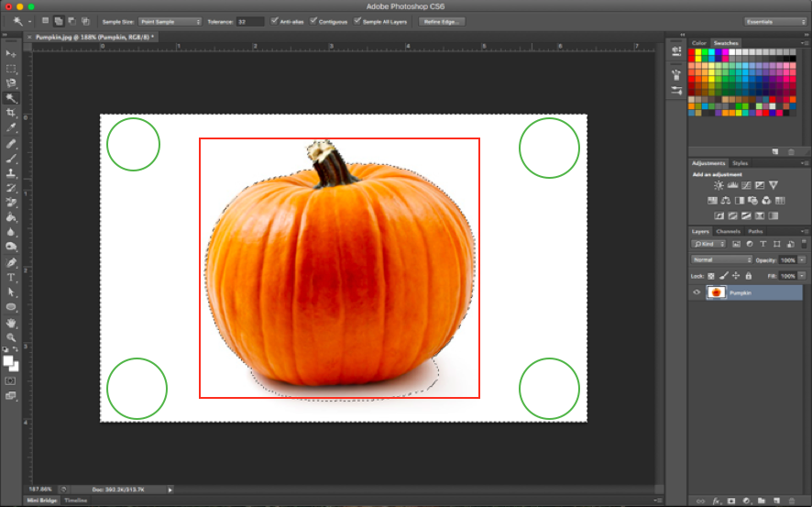Image resolution: width=812 pixels, height=507 pixels.
Task: Set foreground color swatch
Action: 7,361
